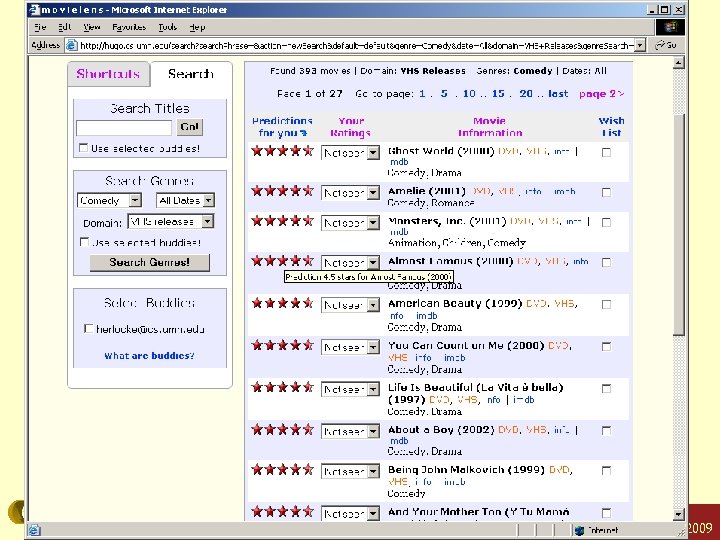Image resolution: width=720 pixels, height=540 pixels.
Task: Click the star rating prediction for About a Boy
Action: coord(282,430)
